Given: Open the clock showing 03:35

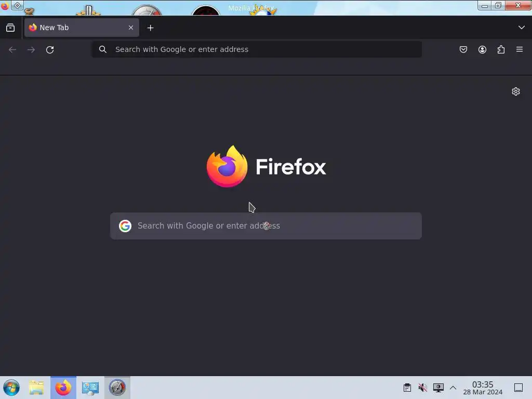Looking at the screenshot, I should click(x=483, y=388).
